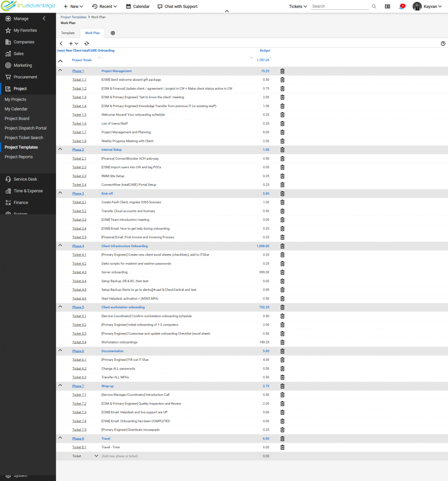Open notifications bell icon
The width and height of the screenshot is (448, 481).
(x=402, y=7)
